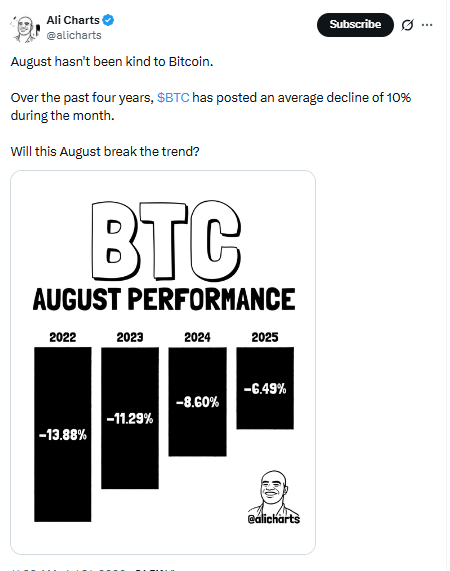450x571 pixels.
Task: Click the large BTC title graphic
Action: click(x=166, y=240)
